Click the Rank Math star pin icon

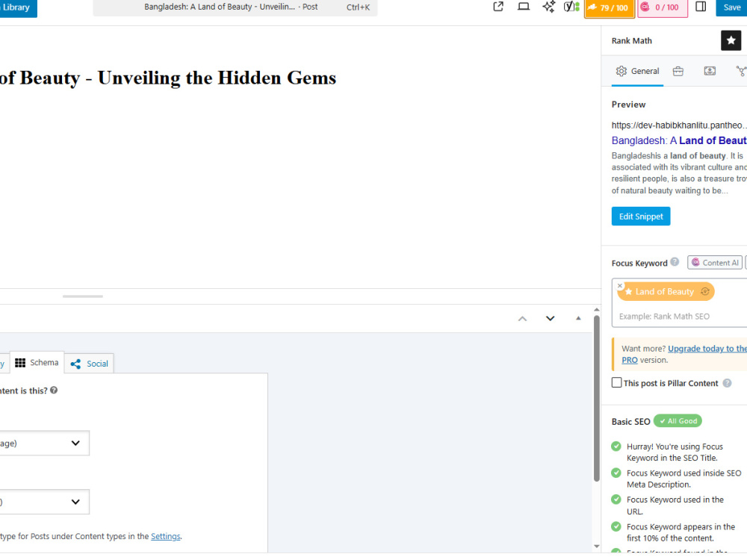(x=731, y=40)
